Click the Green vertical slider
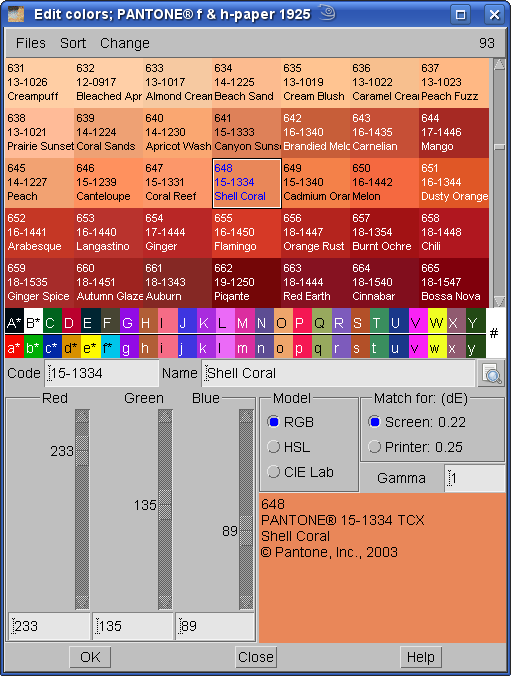 pos(165,509)
